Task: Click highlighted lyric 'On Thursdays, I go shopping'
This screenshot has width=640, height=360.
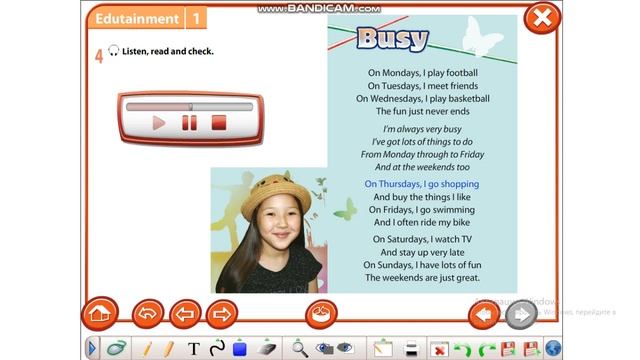Action: pos(422,184)
